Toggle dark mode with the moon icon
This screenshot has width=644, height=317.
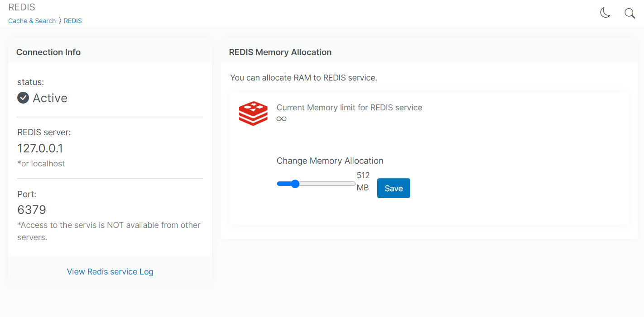[605, 13]
